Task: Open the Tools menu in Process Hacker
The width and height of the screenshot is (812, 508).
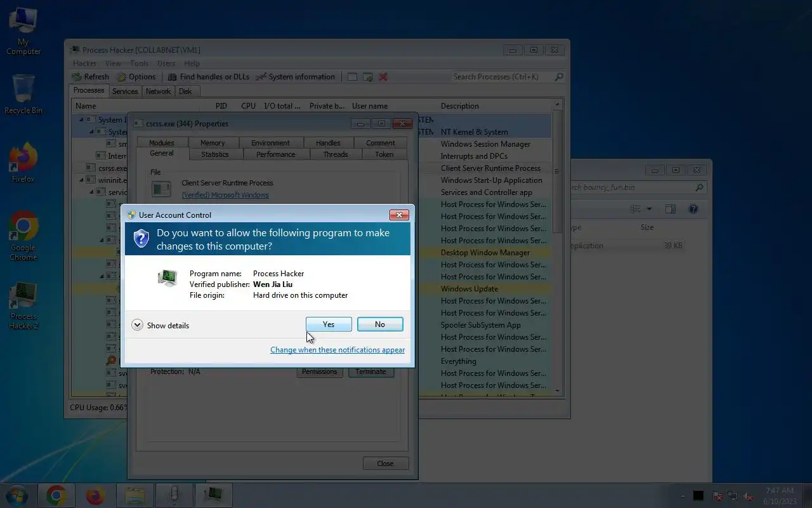Action: (x=139, y=63)
